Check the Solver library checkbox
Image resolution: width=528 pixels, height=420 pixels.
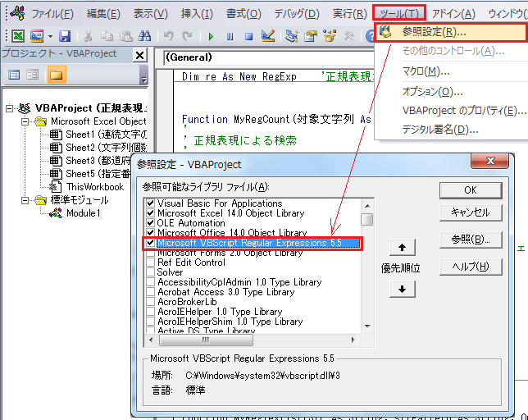pyautogui.click(x=150, y=272)
